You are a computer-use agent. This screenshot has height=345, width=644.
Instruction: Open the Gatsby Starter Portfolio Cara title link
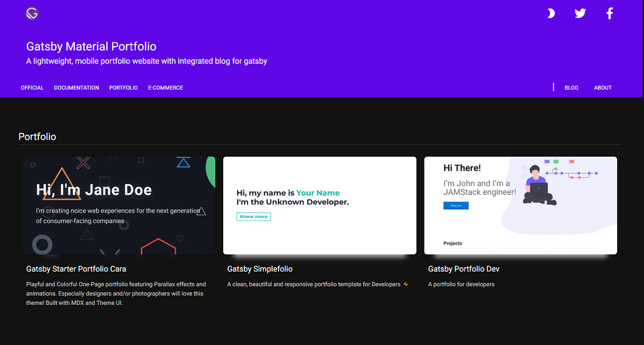(x=76, y=269)
